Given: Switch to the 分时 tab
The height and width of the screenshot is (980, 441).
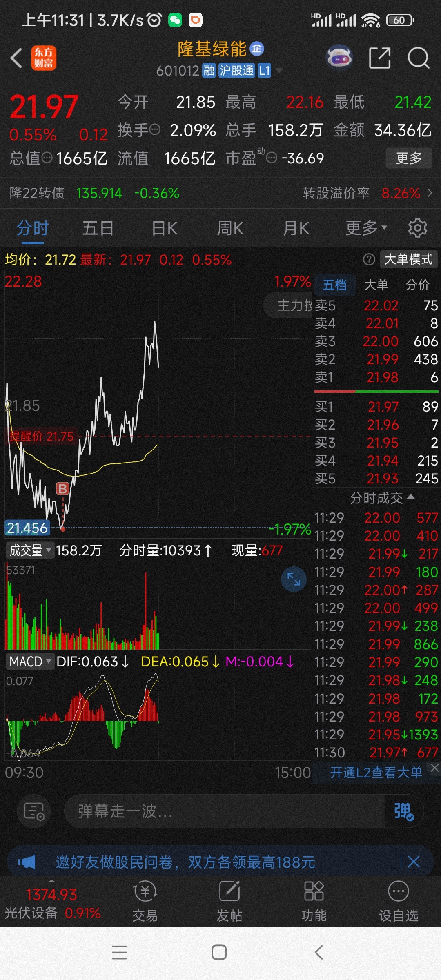Looking at the screenshot, I should [33, 228].
